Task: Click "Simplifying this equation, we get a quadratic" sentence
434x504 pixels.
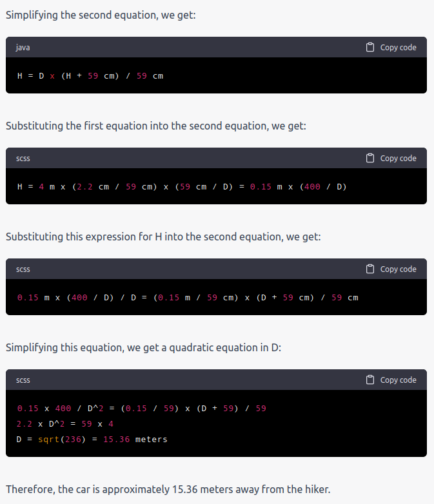Action: pos(144,348)
